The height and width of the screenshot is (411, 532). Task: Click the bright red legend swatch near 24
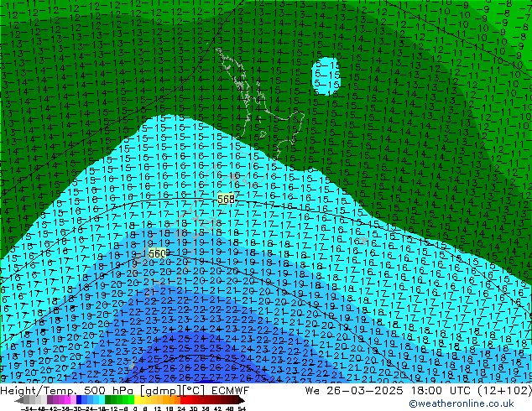pyautogui.click(x=183, y=400)
